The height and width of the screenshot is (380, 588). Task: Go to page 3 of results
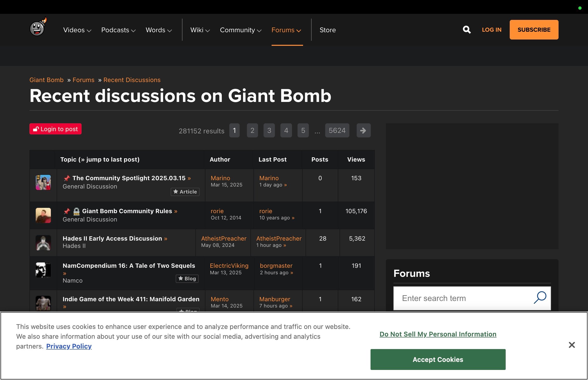(269, 130)
